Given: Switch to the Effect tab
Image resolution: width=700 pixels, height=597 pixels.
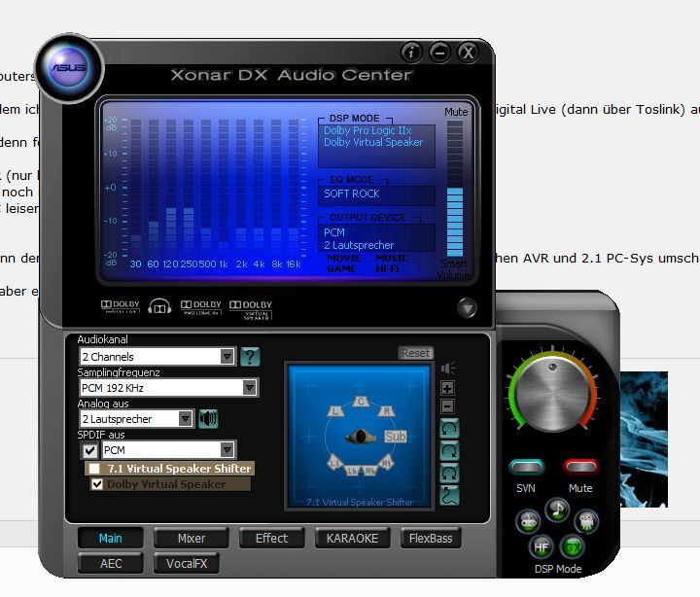Looking at the screenshot, I should [x=271, y=538].
